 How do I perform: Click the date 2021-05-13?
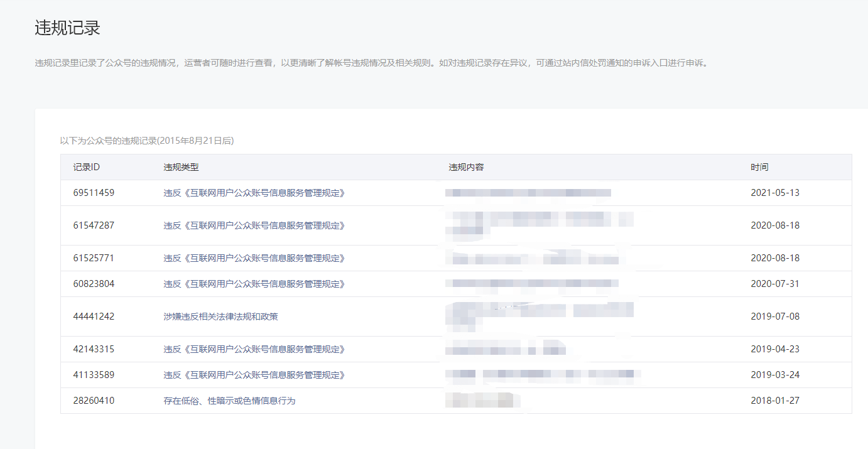775,193
